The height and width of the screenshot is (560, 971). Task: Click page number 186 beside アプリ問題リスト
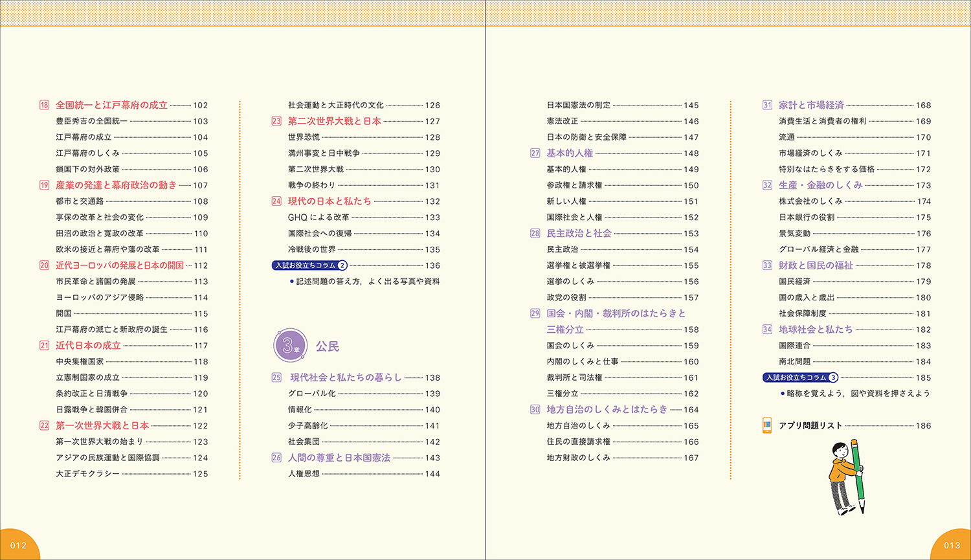point(923,425)
